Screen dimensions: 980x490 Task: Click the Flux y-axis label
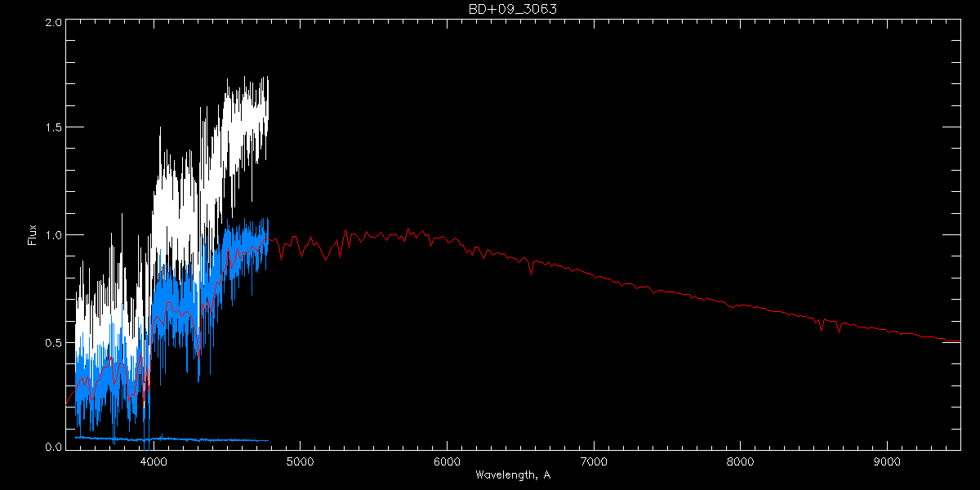point(33,234)
